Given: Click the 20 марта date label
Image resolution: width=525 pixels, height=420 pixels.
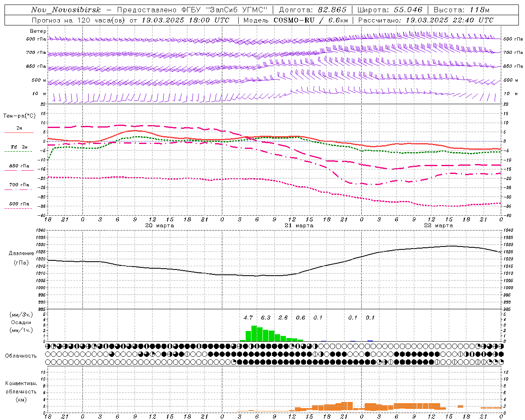Looking at the screenshot, I should point(160,226).
